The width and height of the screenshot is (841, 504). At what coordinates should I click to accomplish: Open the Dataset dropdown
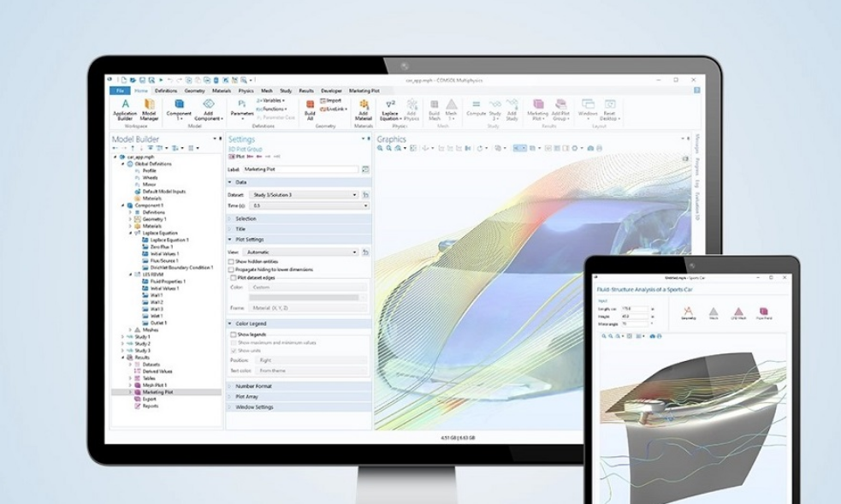click(305, 195)
